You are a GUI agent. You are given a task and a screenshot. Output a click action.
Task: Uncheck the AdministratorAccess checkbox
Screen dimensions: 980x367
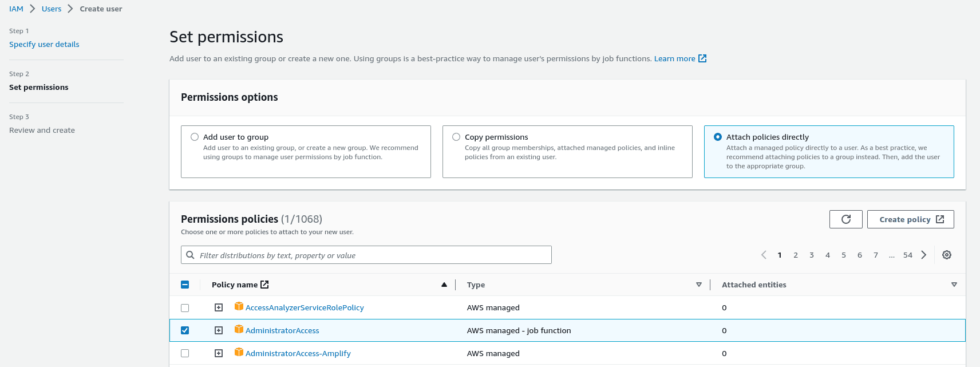pyautogui.click(x=185, y=330)
